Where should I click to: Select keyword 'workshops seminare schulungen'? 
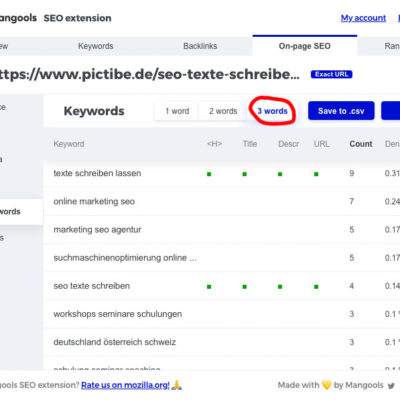coord(118,314)
